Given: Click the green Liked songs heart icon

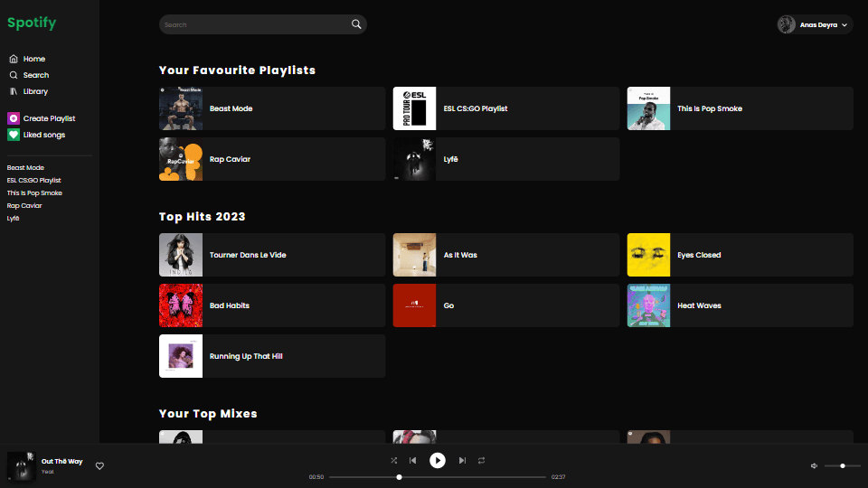Looking at the screenshot, I should (14, 135).
